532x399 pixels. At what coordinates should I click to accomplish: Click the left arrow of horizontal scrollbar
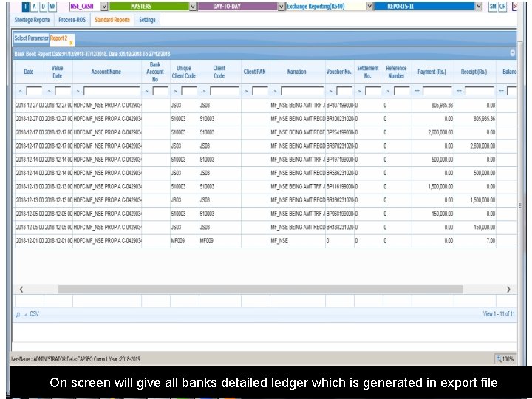coord(21,290)
